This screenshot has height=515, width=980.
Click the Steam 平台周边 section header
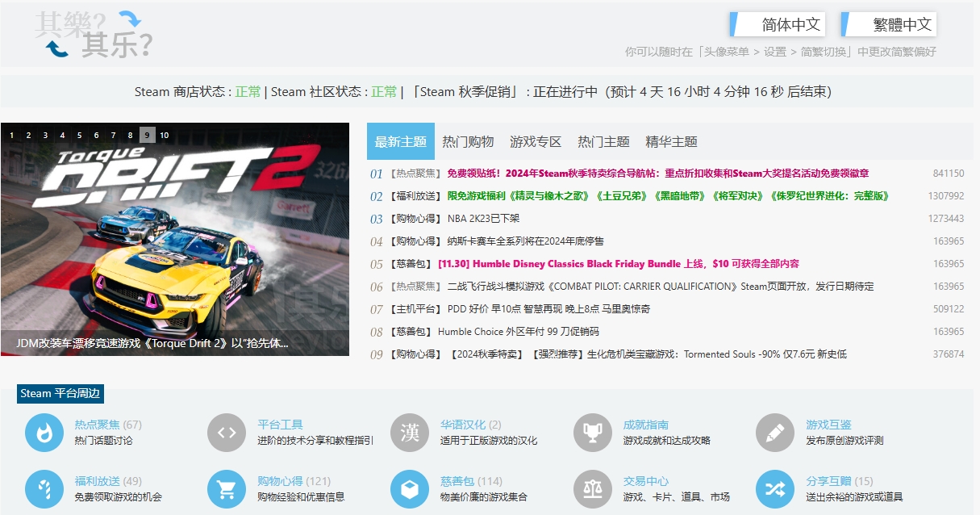(x=60, y=393)
